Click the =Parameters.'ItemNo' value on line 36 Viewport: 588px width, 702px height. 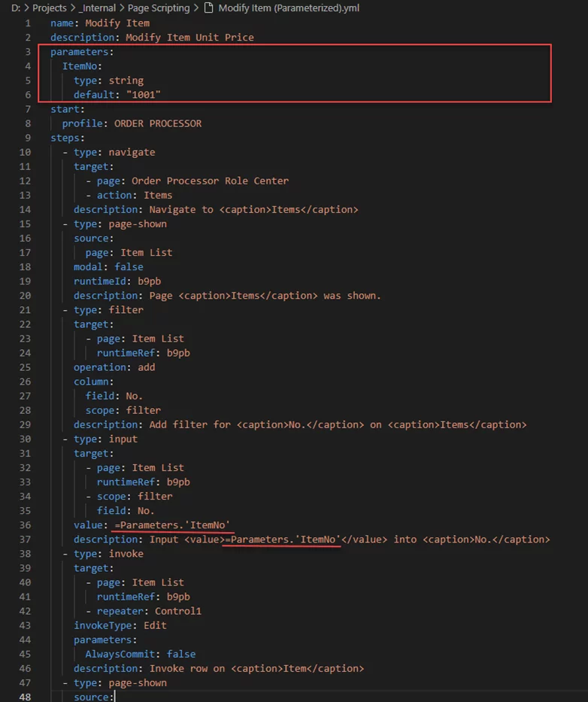coord(171,525)
